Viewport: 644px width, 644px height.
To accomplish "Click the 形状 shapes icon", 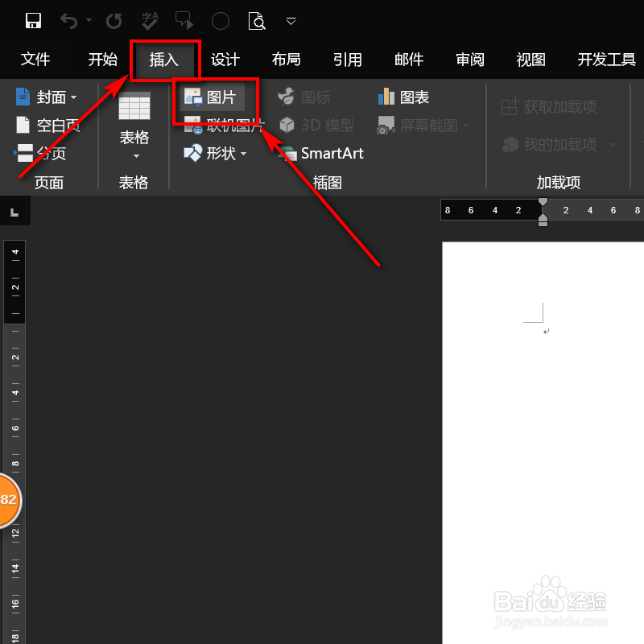I will pyautogui.click(x=193, y=153).
